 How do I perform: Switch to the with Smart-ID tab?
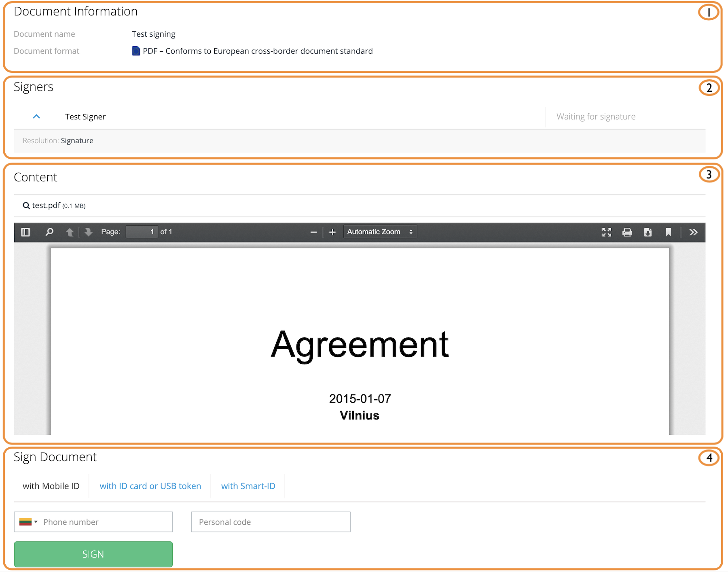coord(248,486)
